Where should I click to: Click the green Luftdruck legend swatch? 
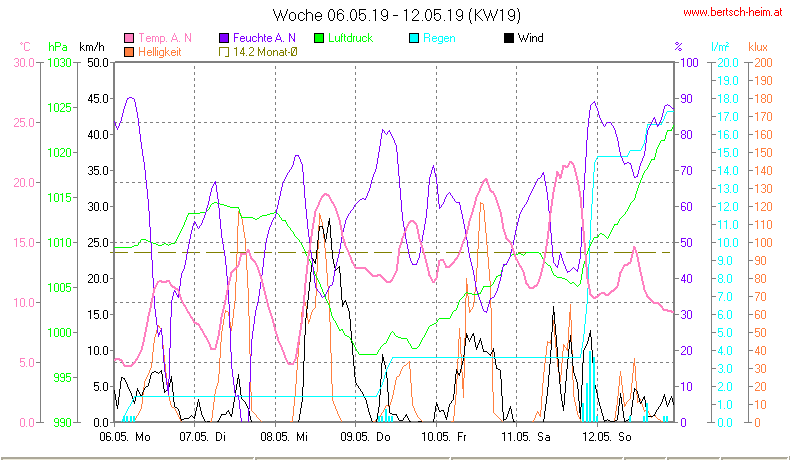coord(319,38)
